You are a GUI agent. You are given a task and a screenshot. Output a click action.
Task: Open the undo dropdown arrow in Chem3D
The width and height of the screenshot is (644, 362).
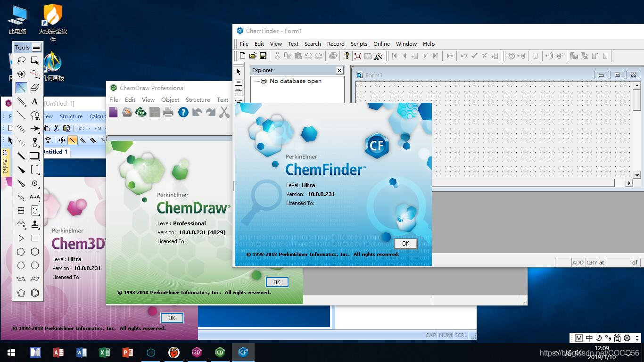click(89, 128)
